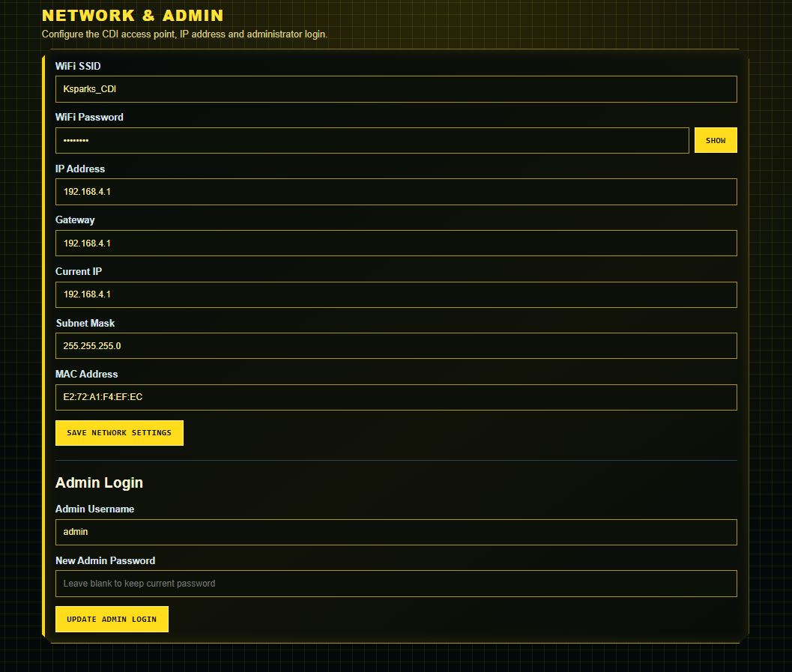Click the Admin Username label
Screen dimensions: 792x672
click(x=94, y=509)
